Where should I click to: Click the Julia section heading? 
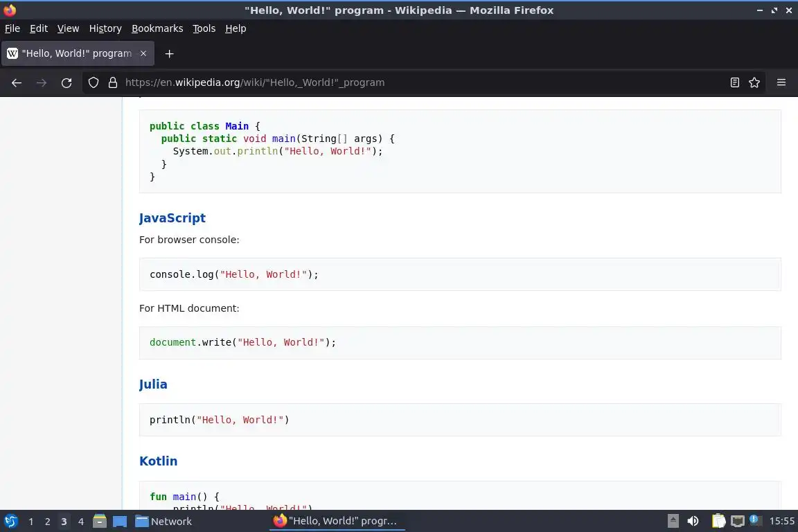click(x=153, y=384)
